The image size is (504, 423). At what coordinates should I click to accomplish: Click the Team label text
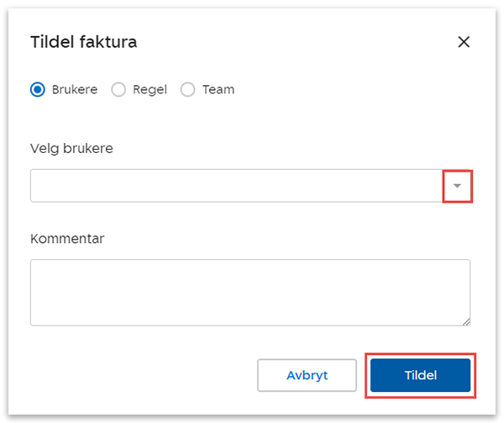point(218,89)
